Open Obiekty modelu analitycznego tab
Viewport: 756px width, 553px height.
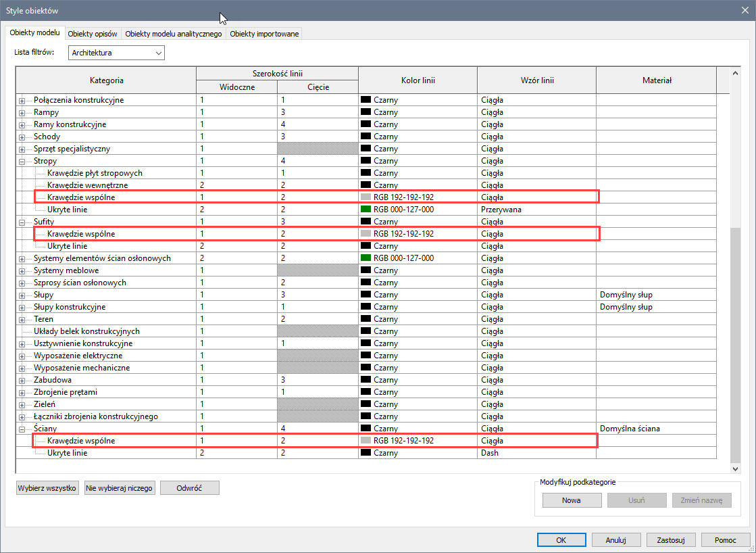coord(174,34)
